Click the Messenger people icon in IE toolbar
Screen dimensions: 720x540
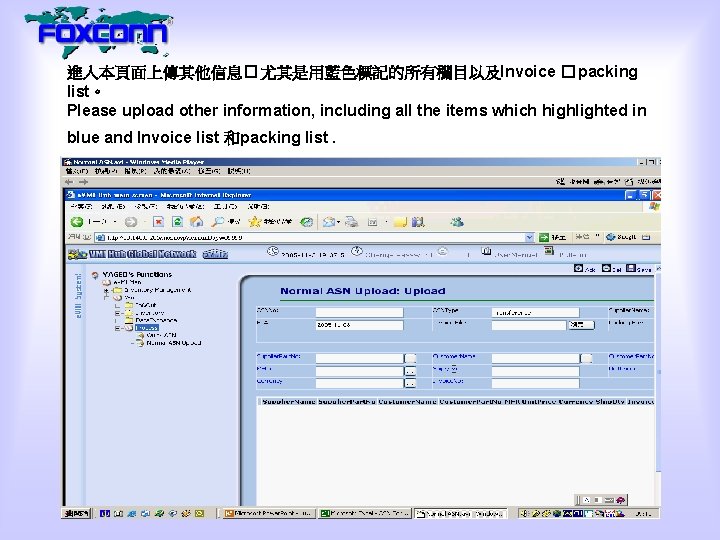456,222
